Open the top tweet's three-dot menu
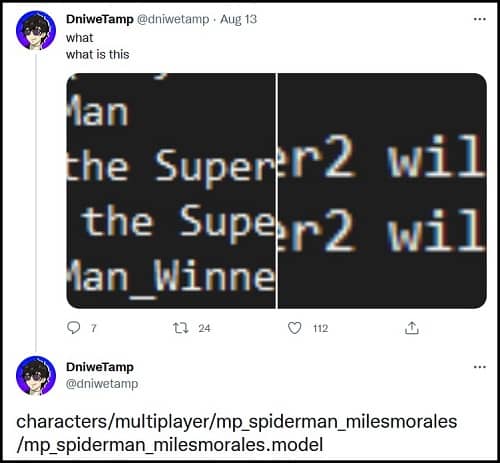 coord(480,19)
